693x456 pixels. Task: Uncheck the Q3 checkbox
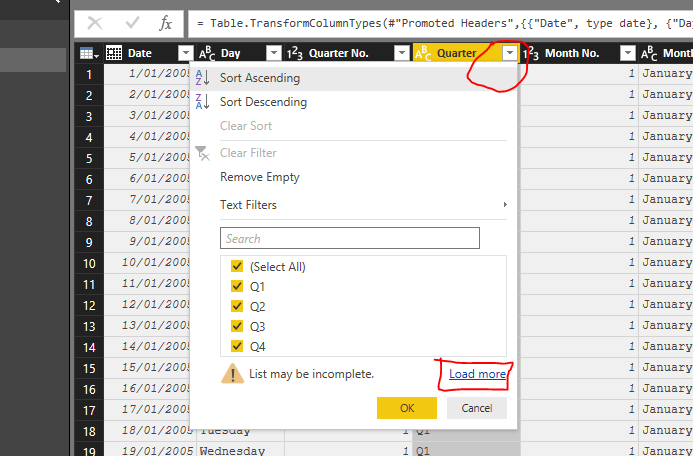pyautogui.click(x=237, y=327)
